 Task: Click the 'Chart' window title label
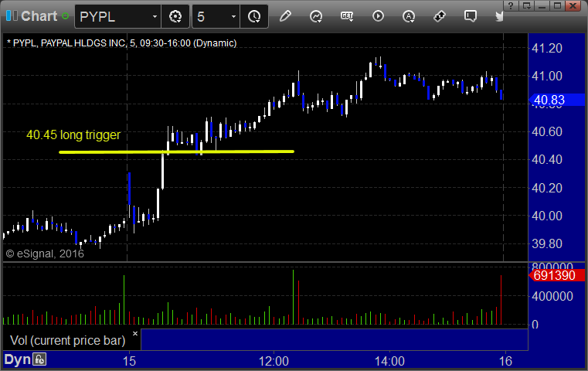[39, 16]
